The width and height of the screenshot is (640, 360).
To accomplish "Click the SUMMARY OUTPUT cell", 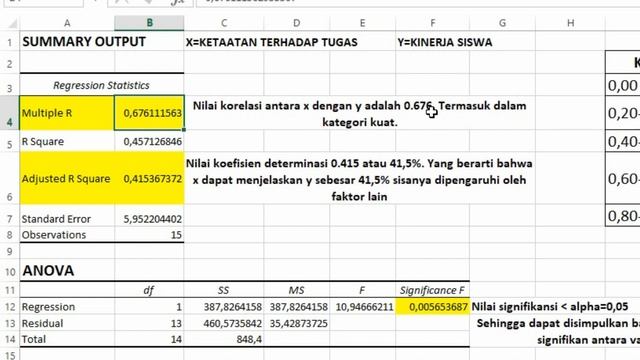I will pos(84,42).
